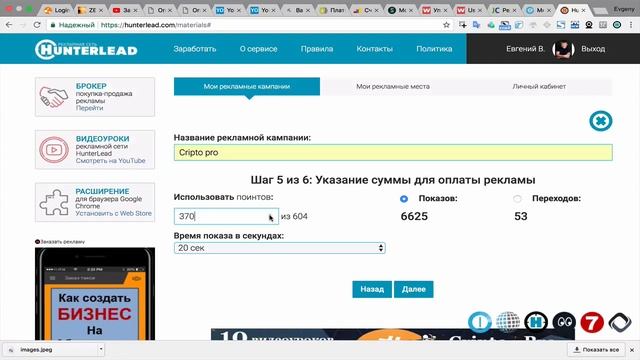Click the globe floating icon at the bottom
Viewport: 640px width, 360px height.
pyautogui.click(x=508, y=322)
